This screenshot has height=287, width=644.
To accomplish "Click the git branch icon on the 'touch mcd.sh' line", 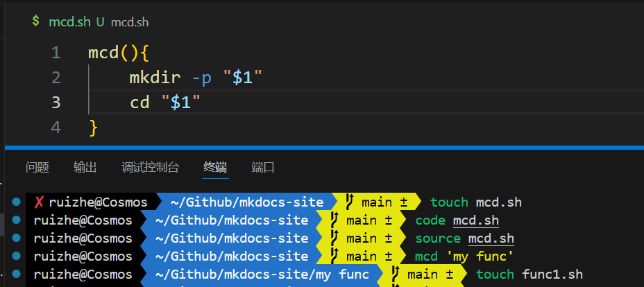I will pos(350,202).
